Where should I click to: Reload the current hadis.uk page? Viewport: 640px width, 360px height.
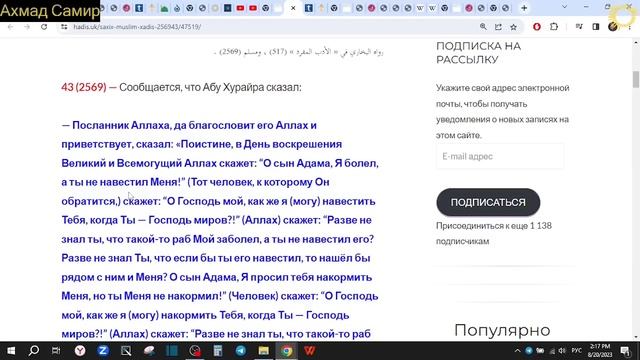coord(44,27)
